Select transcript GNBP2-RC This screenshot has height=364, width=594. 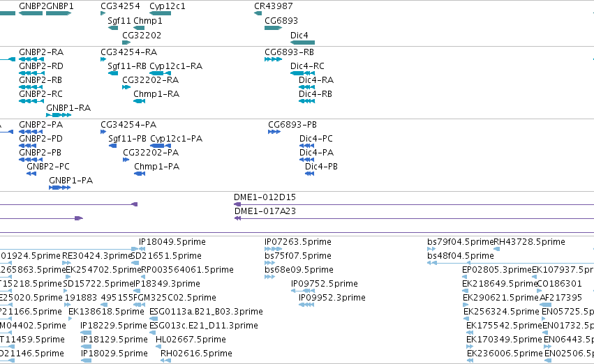tap(41, 94)
